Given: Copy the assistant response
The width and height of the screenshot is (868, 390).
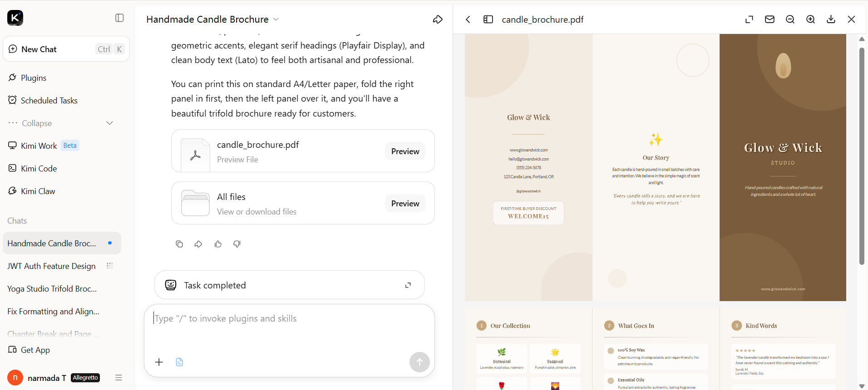Looking at the screenshot, I should tap(179, 244).
